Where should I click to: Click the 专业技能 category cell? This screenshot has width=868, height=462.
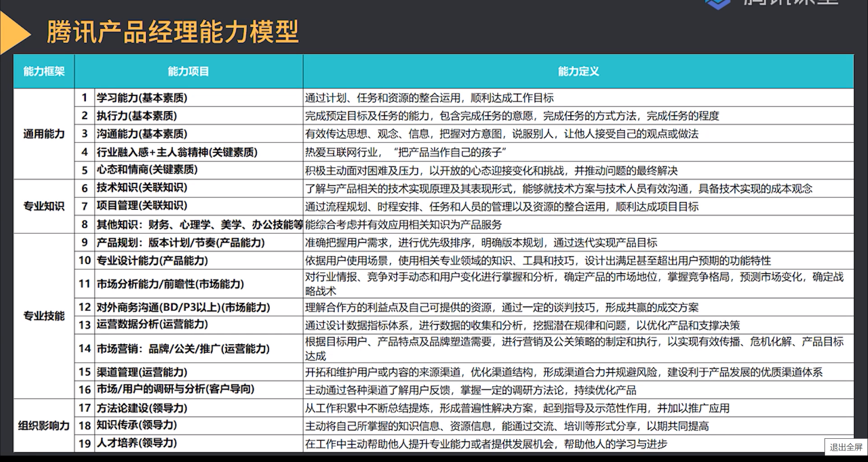(x=44, y=316)
